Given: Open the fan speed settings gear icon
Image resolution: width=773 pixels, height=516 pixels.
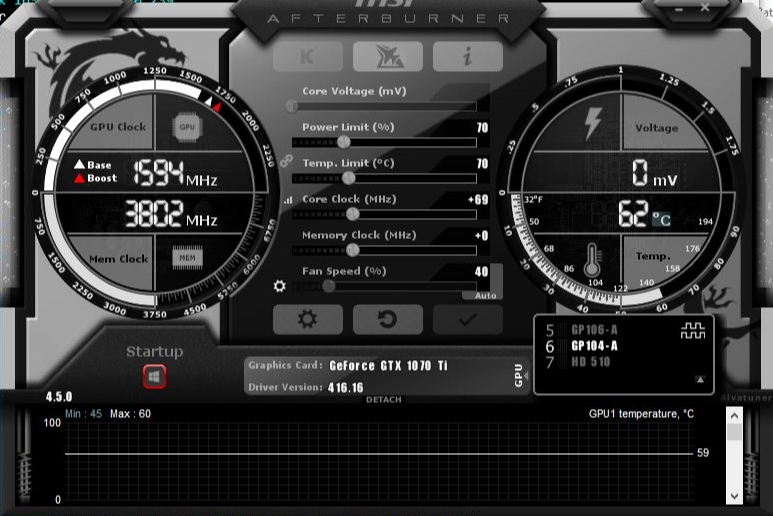Looking at the screenshot, I should point(280,286).
